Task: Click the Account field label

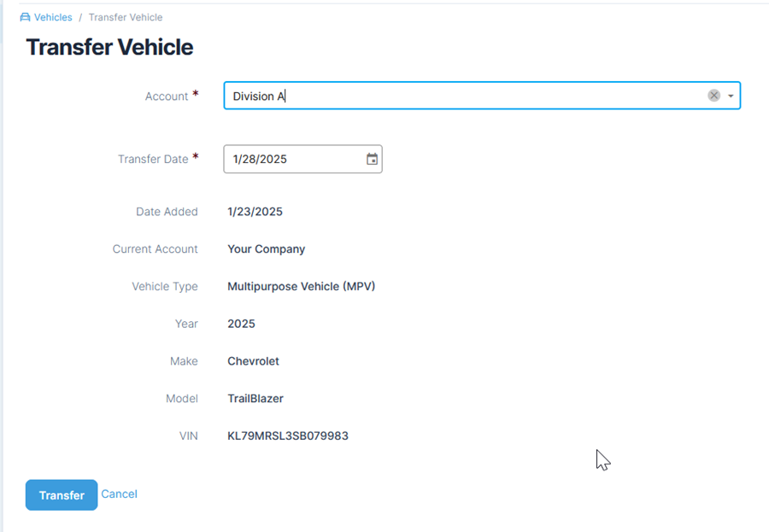Action: pos(166,96)
